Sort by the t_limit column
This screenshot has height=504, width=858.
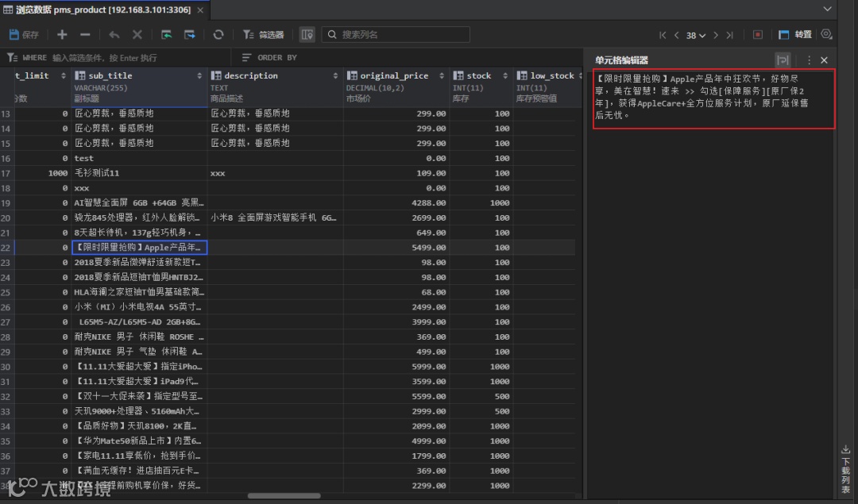coord(64,76)
